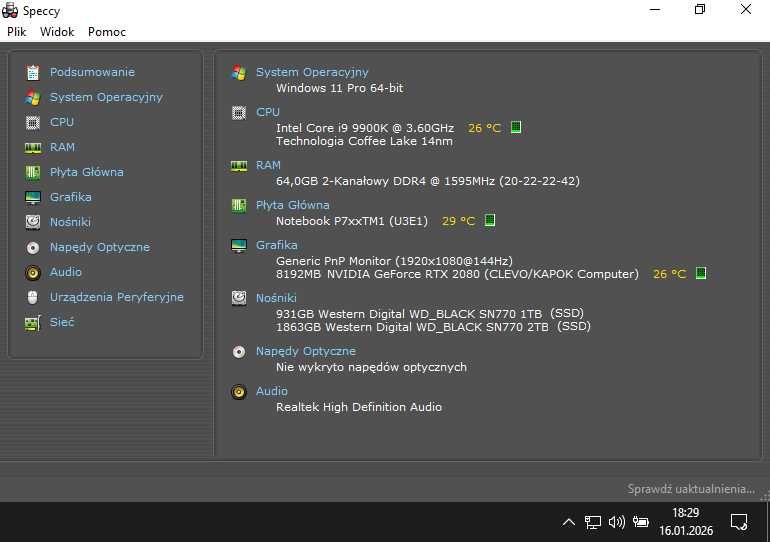Image resolution: width=770 pixels, height=542 pixels.
Task: Click the Napędy Optyczne disc icon in sidebar
Action: point(33,247)
